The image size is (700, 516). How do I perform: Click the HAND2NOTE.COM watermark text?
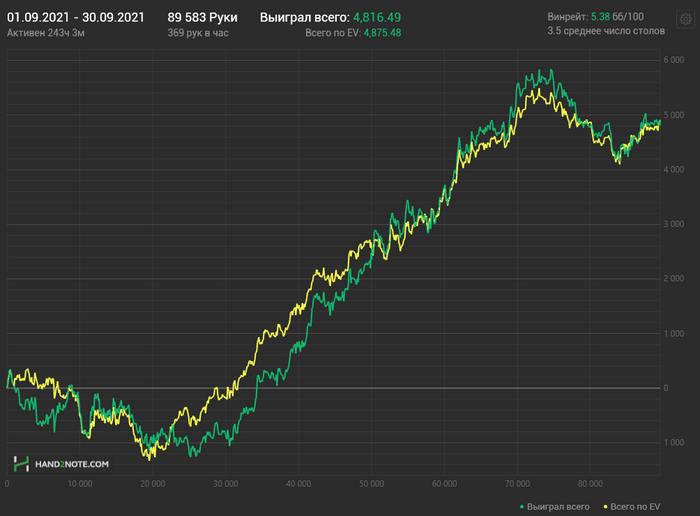tap(72, 464)
